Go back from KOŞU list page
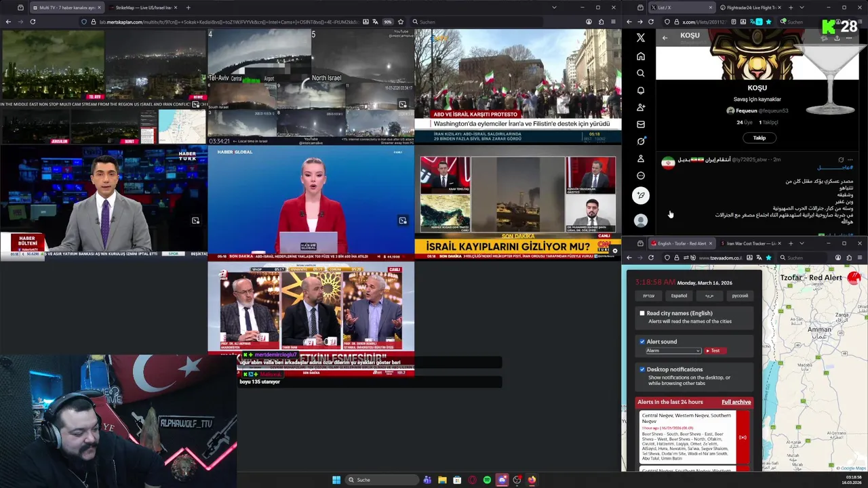 coord(665,37)
